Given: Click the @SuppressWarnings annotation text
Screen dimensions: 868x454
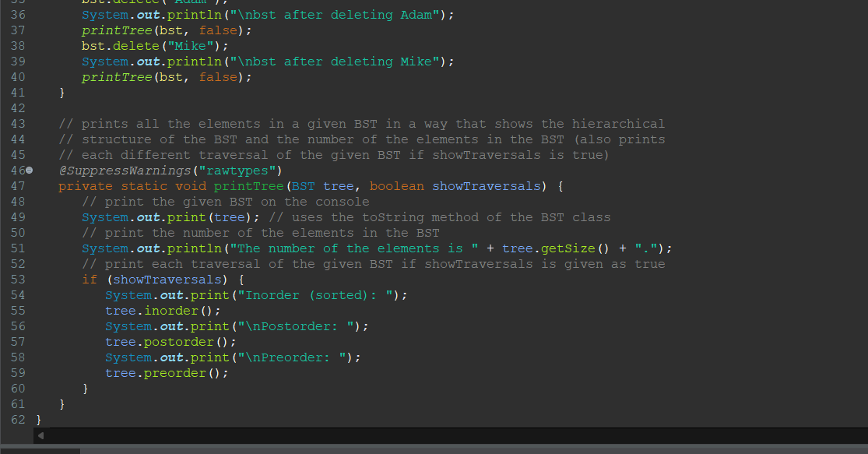Looking at the screenshot, I should point(126,171).
